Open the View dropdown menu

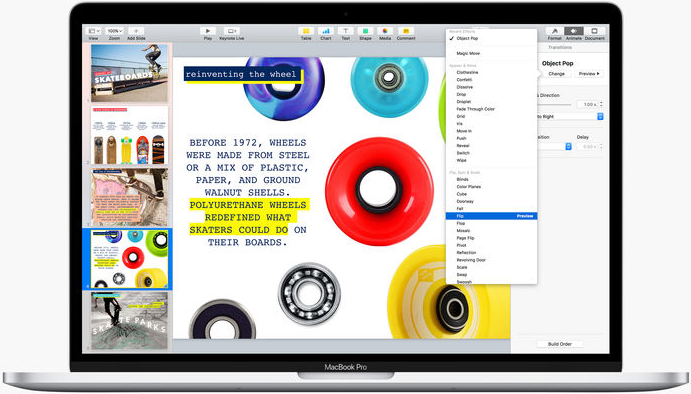[93, 31]
